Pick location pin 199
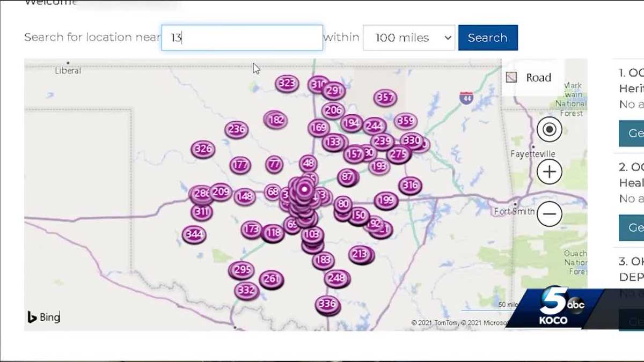The height and width of the screenshot is (362, 644). pos(386,201)
